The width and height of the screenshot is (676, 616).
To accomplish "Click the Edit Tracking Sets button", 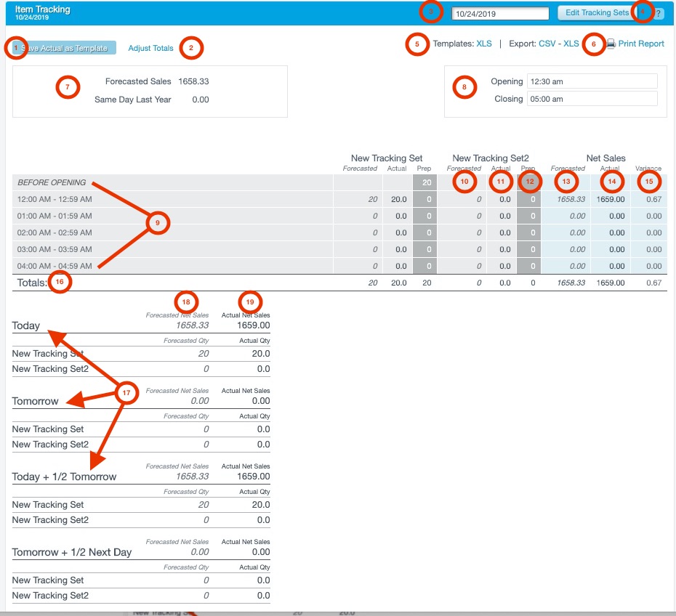I will (597, 13).
